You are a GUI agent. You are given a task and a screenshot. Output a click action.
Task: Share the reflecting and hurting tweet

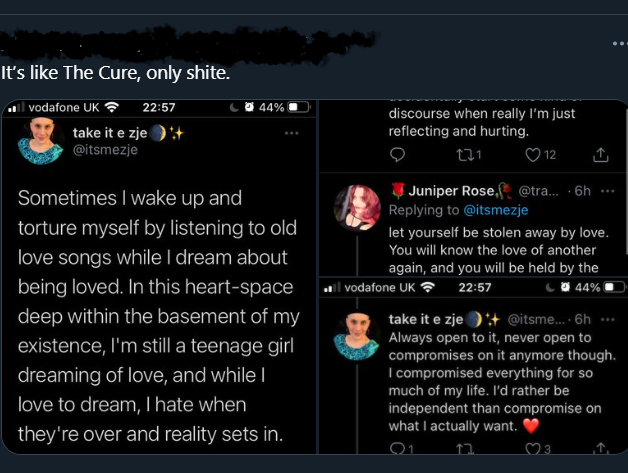600,154
